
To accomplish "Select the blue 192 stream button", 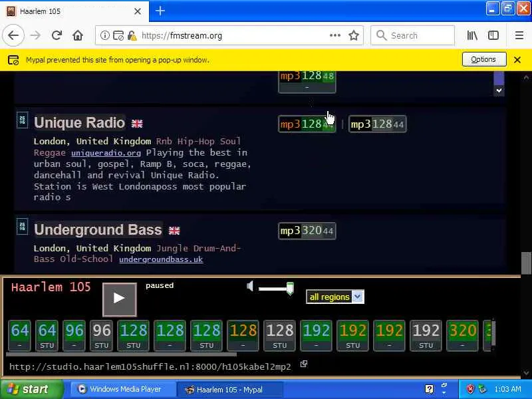I will 317,336.
